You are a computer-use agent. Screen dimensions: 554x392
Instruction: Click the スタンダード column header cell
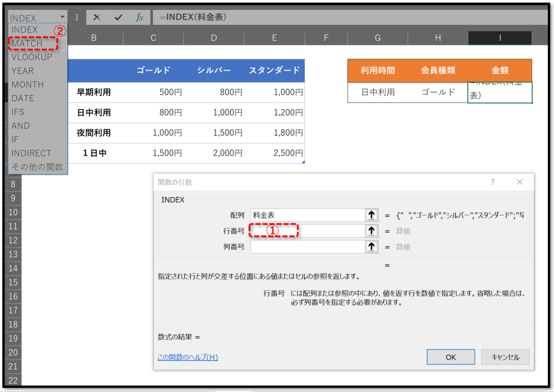coord(274,71)
